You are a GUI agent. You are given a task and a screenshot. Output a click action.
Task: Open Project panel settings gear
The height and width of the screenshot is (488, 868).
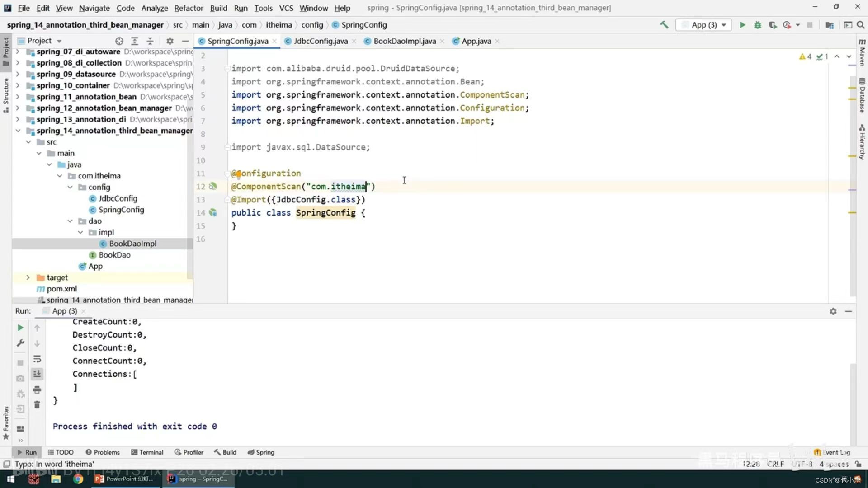click(170, 41)
